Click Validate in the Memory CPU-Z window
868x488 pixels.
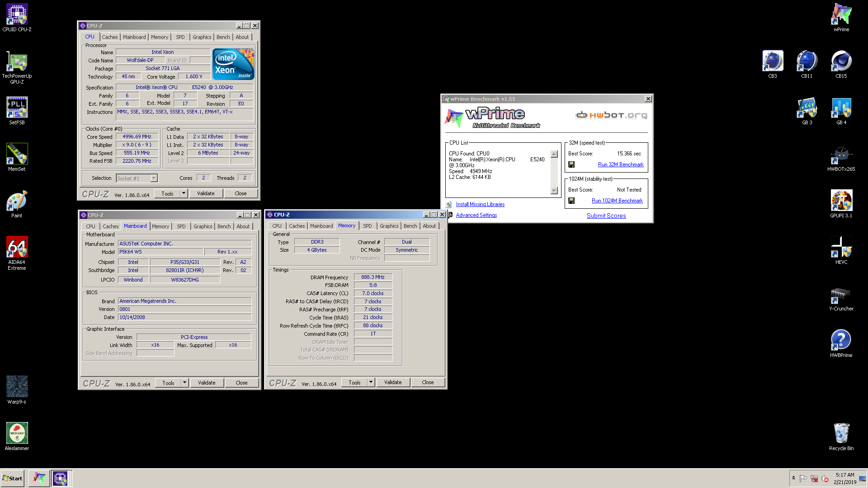(392, 382)
